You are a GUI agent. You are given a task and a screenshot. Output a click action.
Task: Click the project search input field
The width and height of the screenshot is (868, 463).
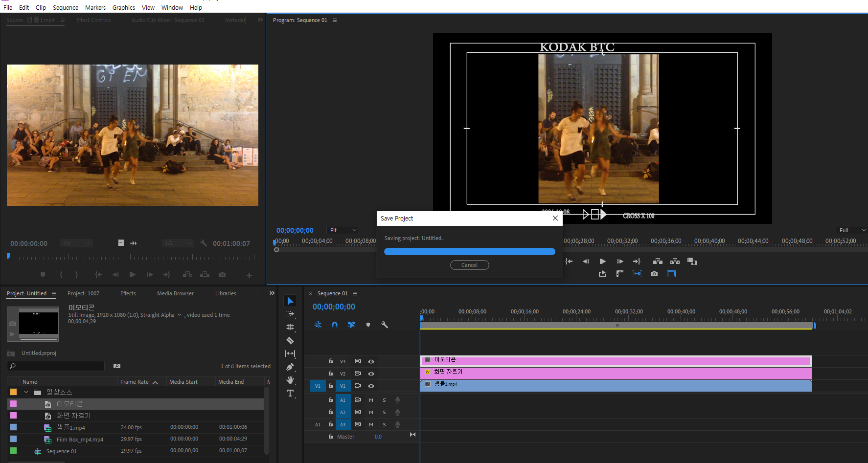(59, 366)
